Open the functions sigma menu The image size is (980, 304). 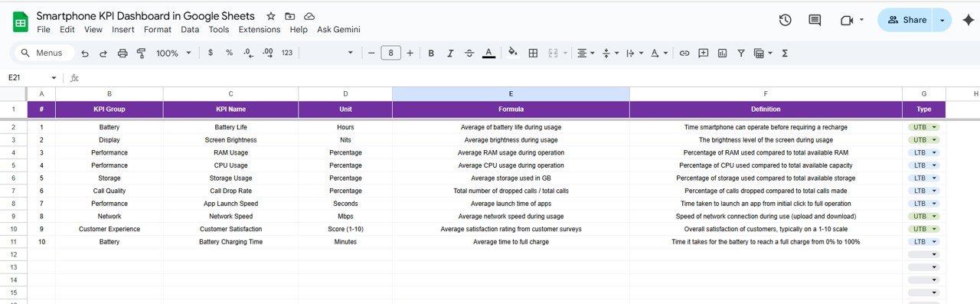[x=785, y=53]
